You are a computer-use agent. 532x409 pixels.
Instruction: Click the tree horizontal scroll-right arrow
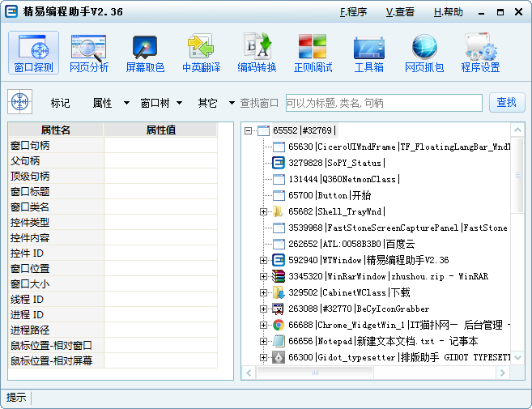pyautogui.click(x=503, y=373)
